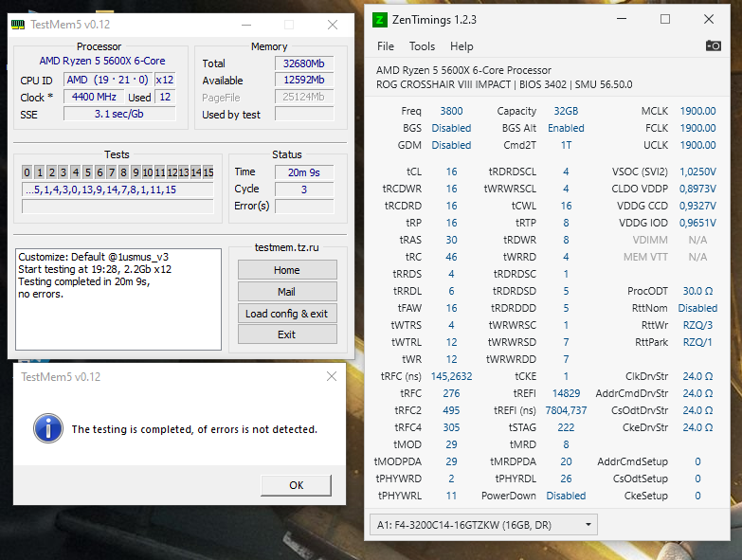
Task: Click the RttWr value RZQ/3
Action: 698,325
